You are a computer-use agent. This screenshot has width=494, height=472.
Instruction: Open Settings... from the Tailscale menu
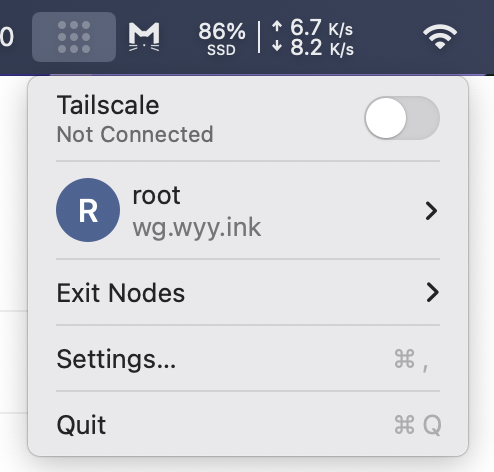(248, 359)
